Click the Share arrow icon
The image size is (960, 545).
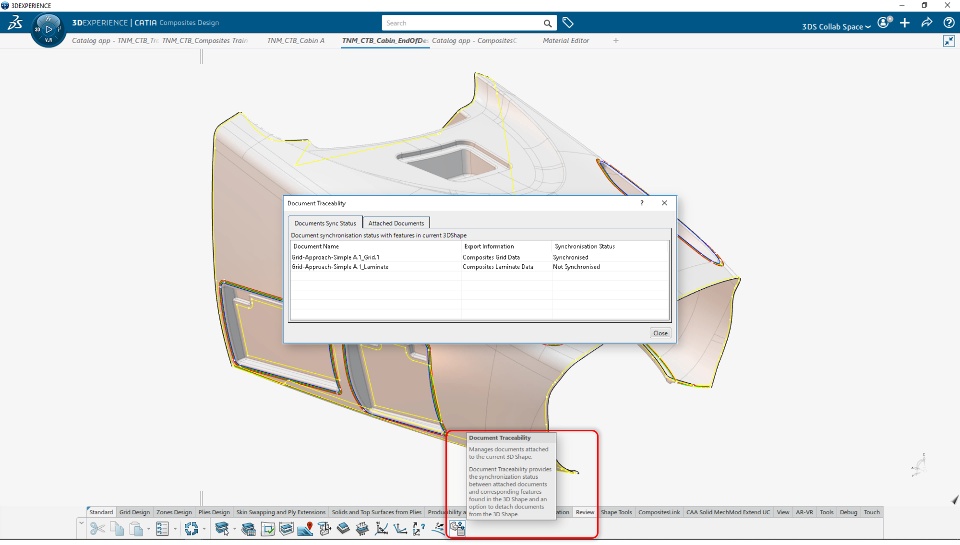tap(927, 23)
